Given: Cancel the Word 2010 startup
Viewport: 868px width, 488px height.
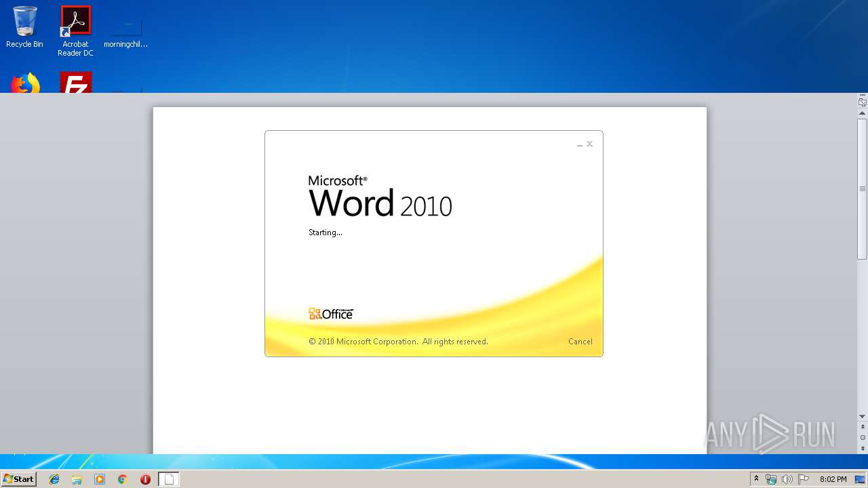Looking at the screenshot, I should (x=580, y=342).
